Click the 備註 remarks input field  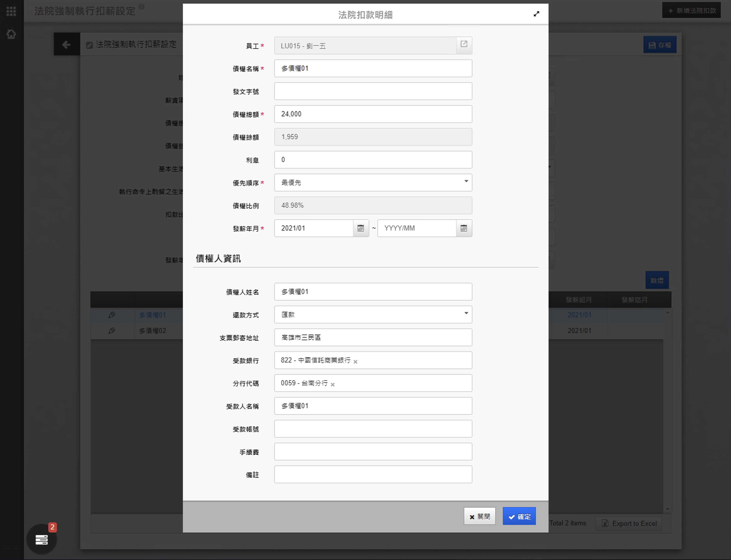(x=373, y=474)
